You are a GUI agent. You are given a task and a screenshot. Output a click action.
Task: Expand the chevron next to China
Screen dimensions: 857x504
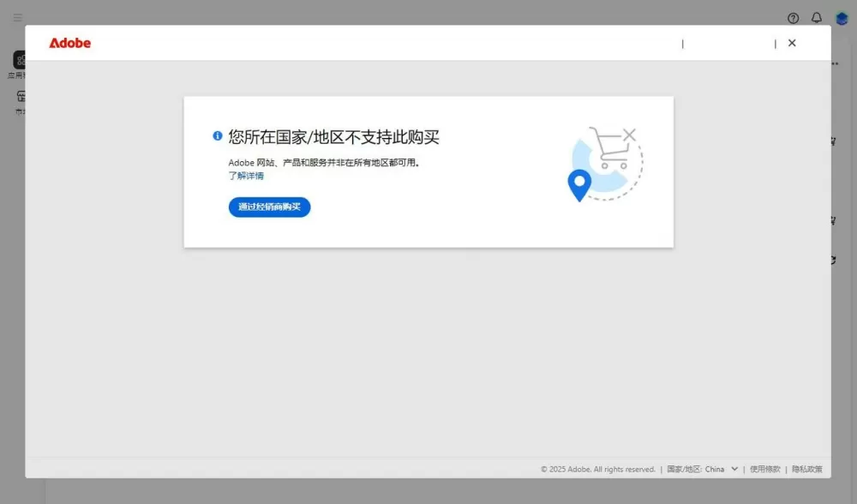coord(733,469)
